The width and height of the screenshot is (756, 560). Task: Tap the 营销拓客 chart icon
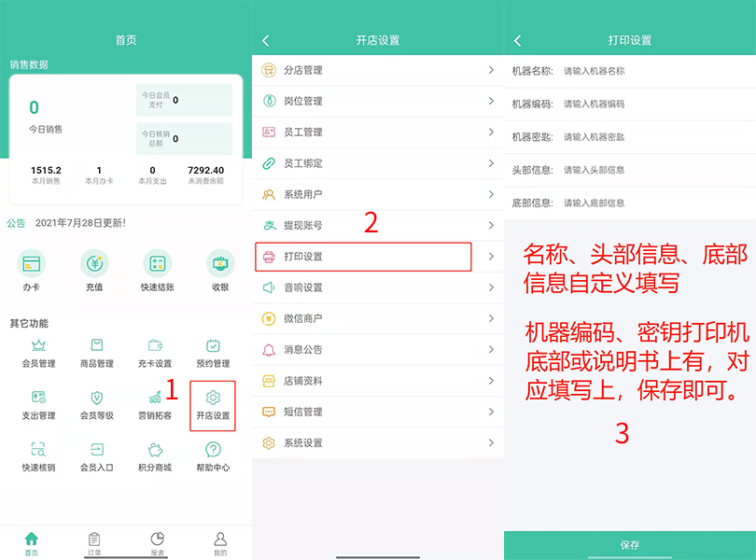(155, 399)
